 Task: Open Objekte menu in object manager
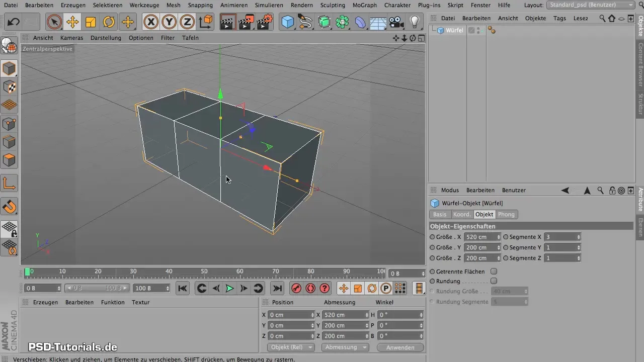(x=535, y=18)
